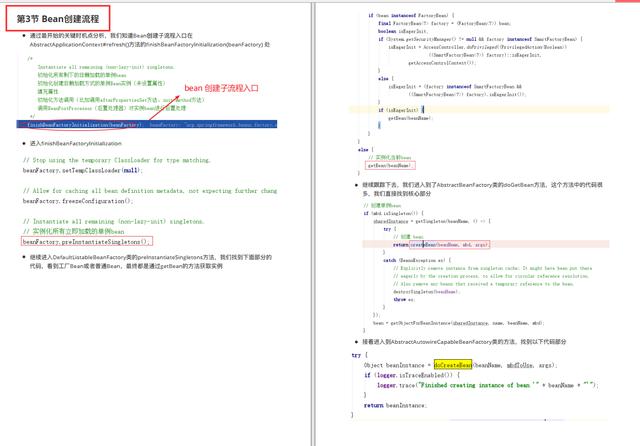This screenshot has height=446, width=640.
Task: Click the code line "destroySingleton(beanName);"
Action: coord(427,292)
